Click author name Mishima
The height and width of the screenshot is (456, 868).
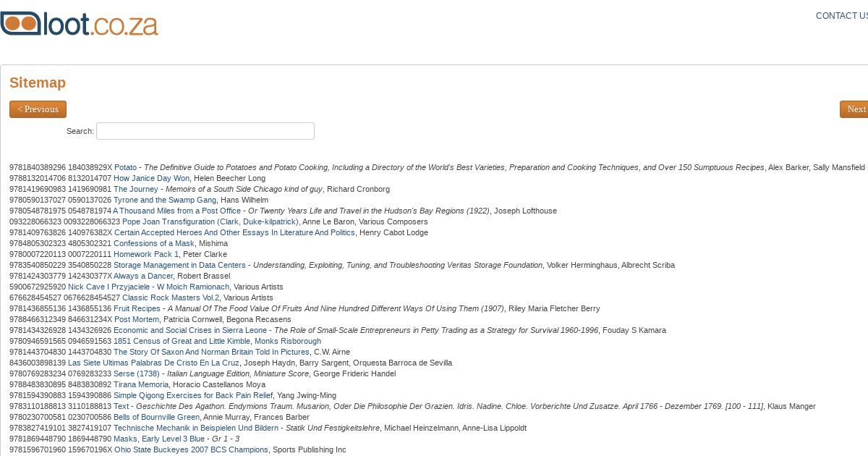click(213, 243)
